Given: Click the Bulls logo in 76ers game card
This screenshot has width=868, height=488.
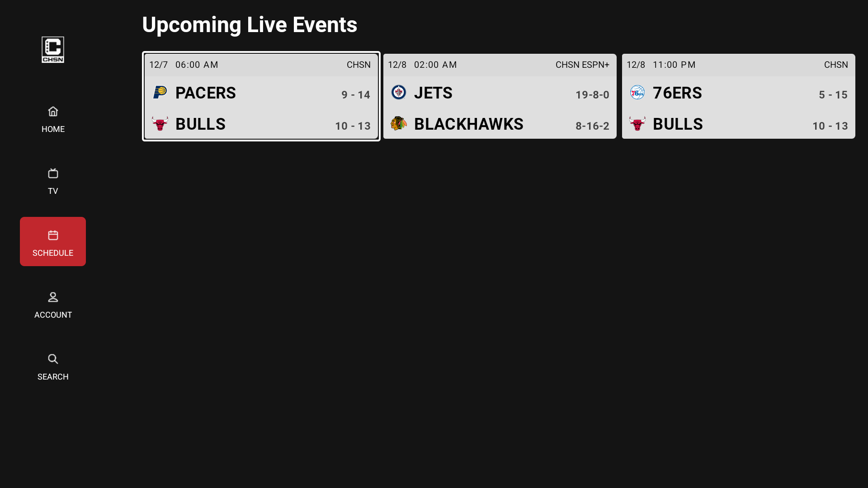Looking at the screenshot, I should (x=637, y=123).
